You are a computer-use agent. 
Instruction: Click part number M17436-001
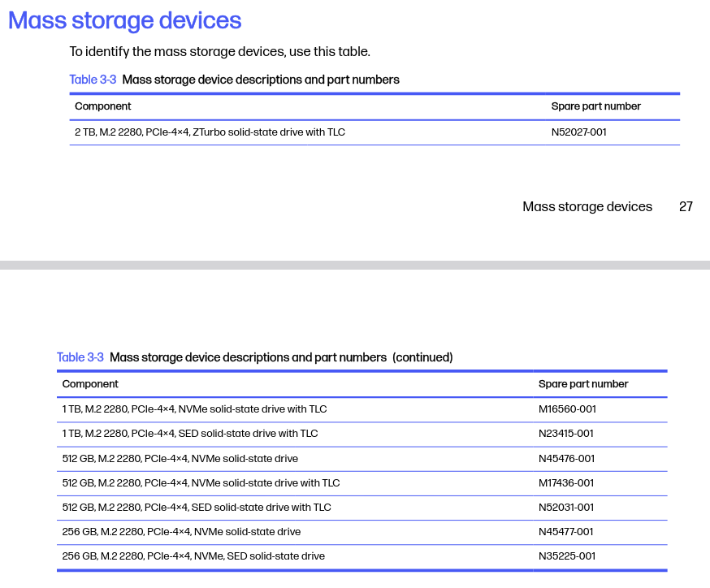pyautogui.click(x=566, y=483)
